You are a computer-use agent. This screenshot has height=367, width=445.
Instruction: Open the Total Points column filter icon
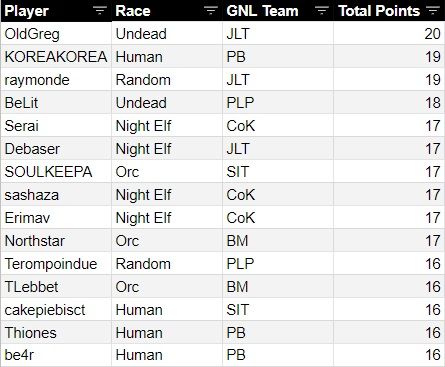(x=433, y=11)
